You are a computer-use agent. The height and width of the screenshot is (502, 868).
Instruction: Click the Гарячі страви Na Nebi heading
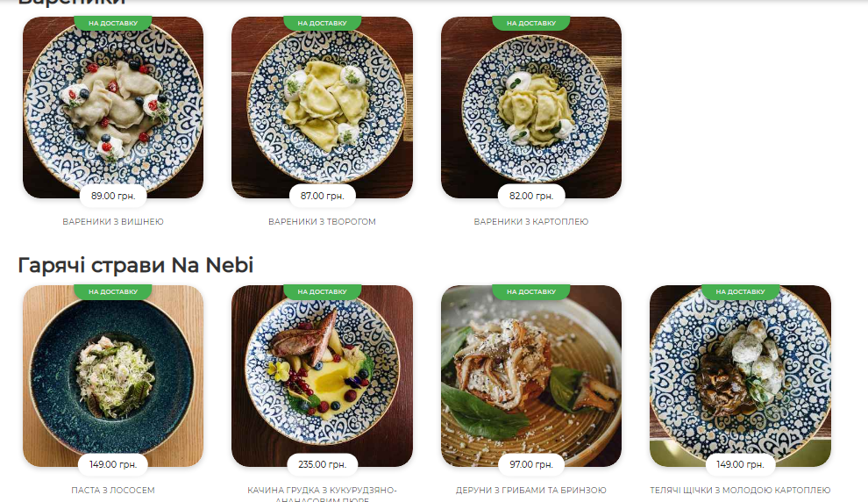136,265
